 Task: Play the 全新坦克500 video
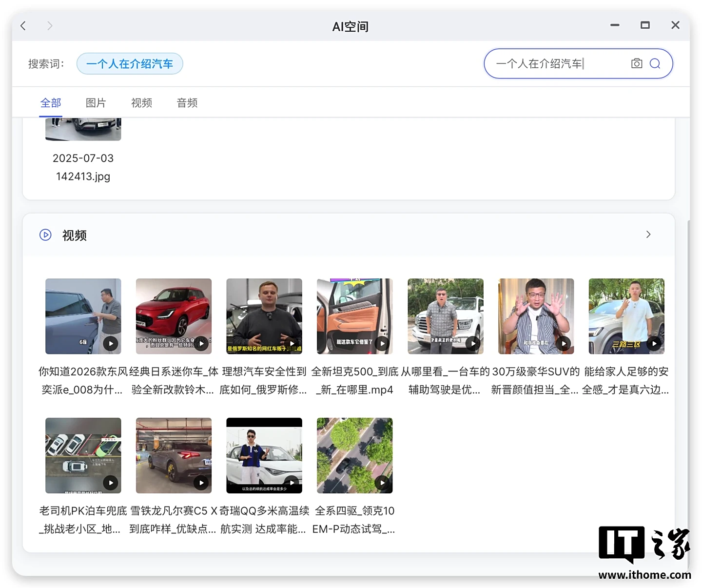[x=354, y=316]
